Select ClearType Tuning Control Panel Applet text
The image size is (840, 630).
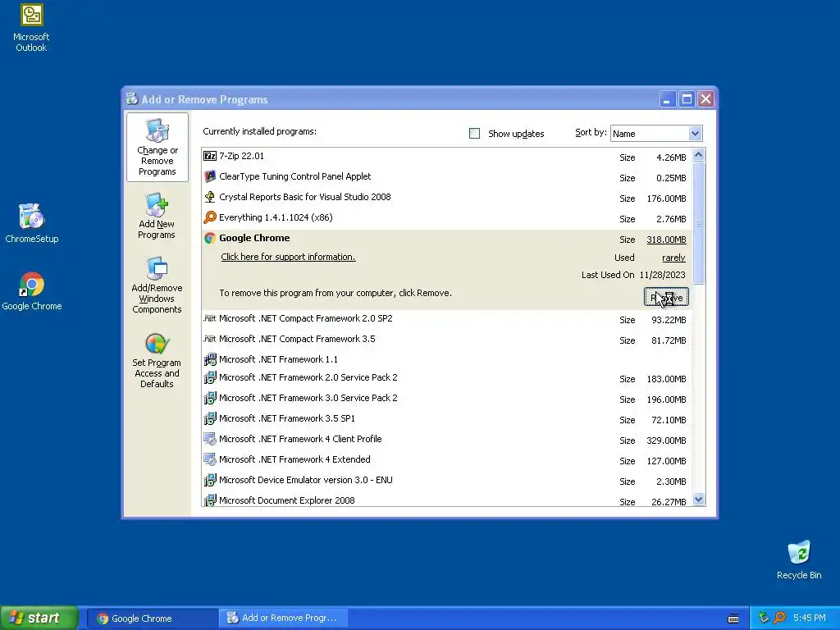(294, 176)
